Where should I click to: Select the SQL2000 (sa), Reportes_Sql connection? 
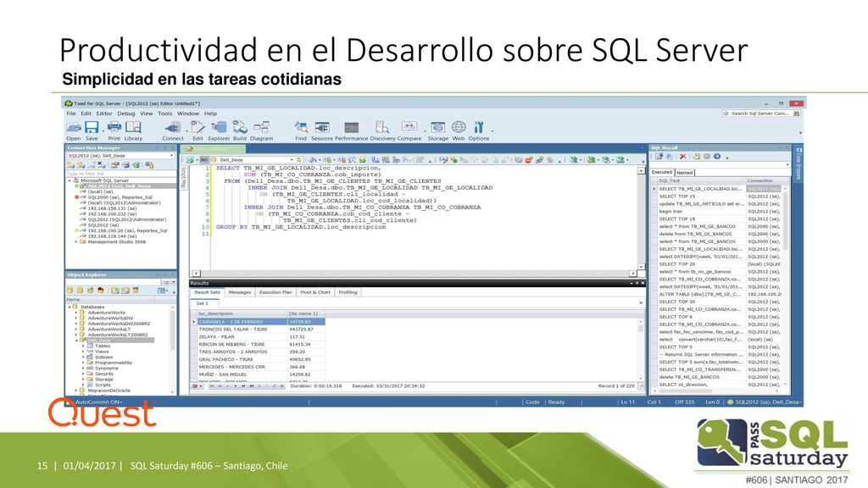coord(120,197)
